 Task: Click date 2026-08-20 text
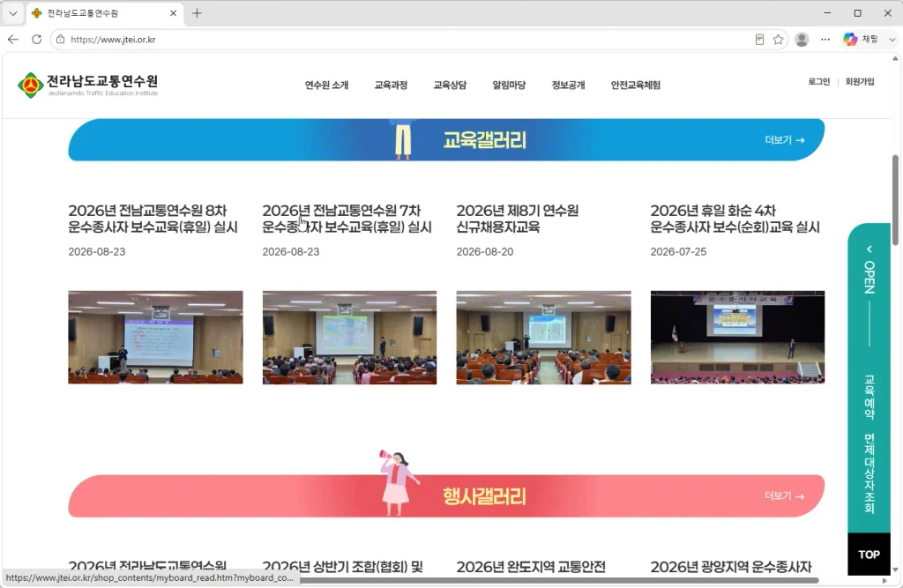[484, 251]
